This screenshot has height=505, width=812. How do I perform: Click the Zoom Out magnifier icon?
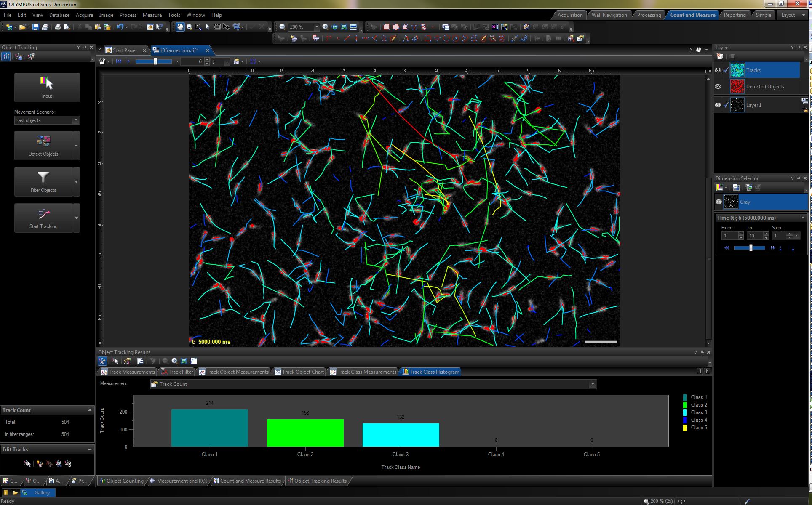282,27
